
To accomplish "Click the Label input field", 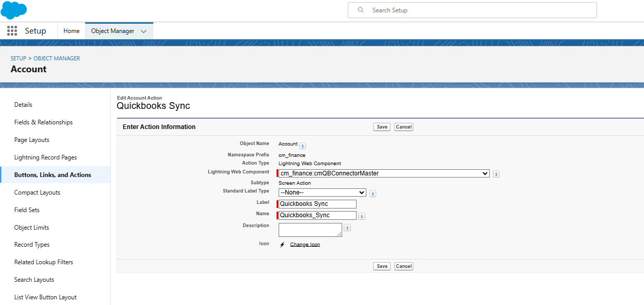I will [317, 204].
